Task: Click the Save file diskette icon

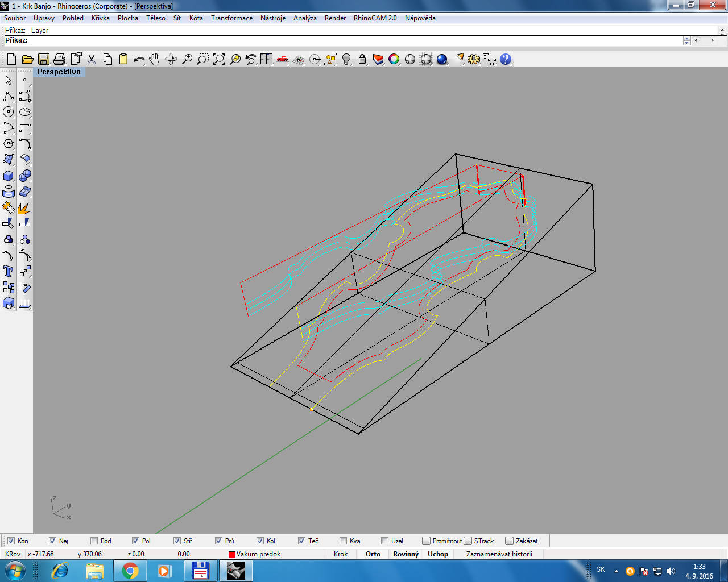Action: pos(44,59)
